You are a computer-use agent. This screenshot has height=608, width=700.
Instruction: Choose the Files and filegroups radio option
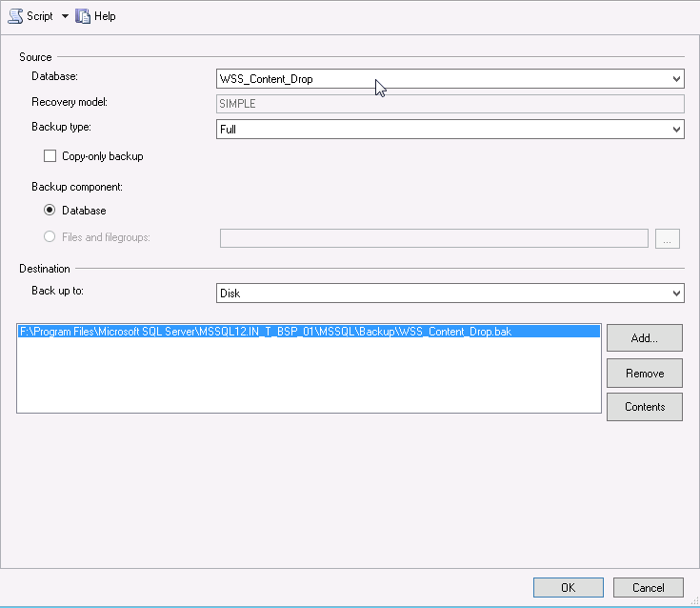50,237
